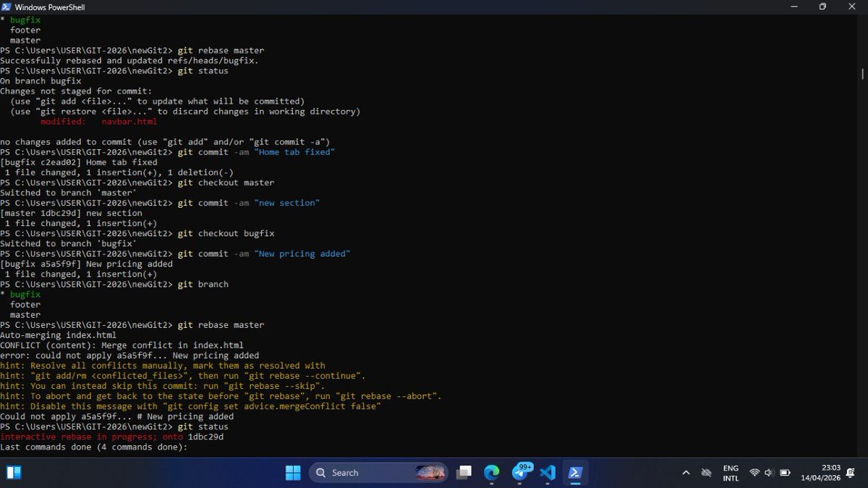868x488 pixels.
Task: Expand hidden tray icons using the chevron
Action: tap(686, 472)
